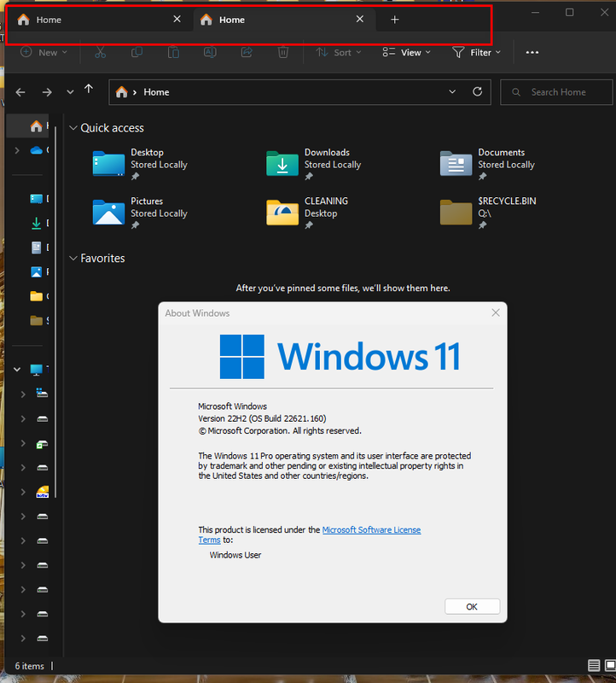Select the Desktop folder in Quick access
This screenshot has height=683, width=616.
[x=140, y=164]
